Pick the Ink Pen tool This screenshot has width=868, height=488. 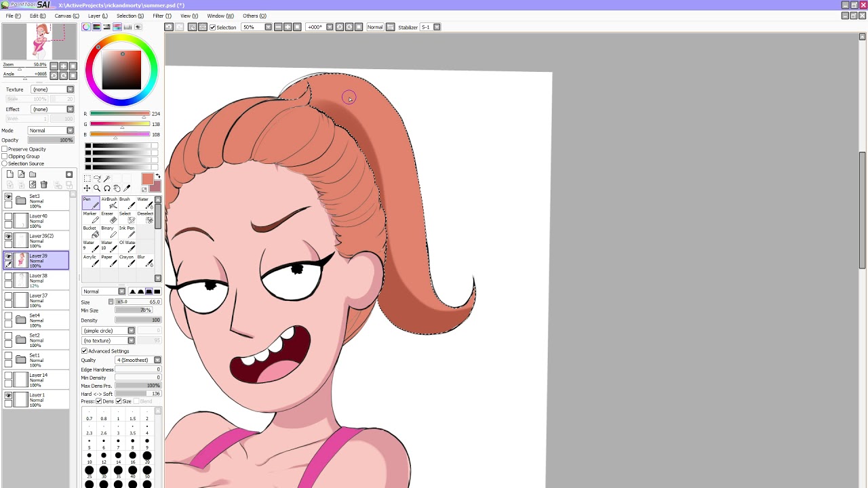126,232
